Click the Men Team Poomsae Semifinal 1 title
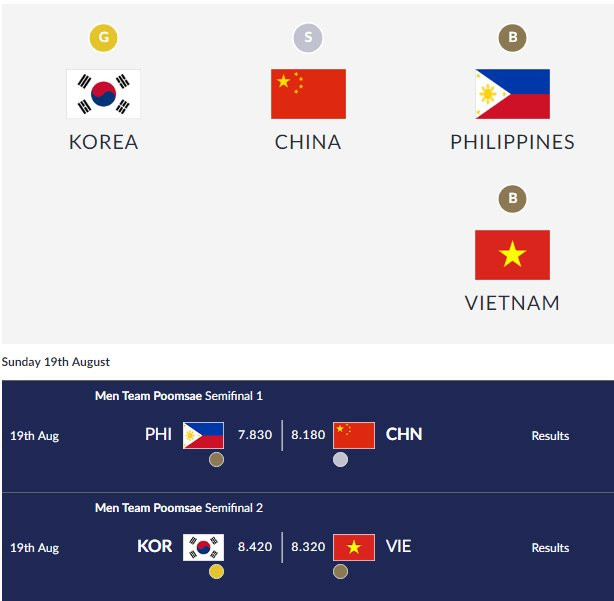The image size is (614, 601). point(179,396)
